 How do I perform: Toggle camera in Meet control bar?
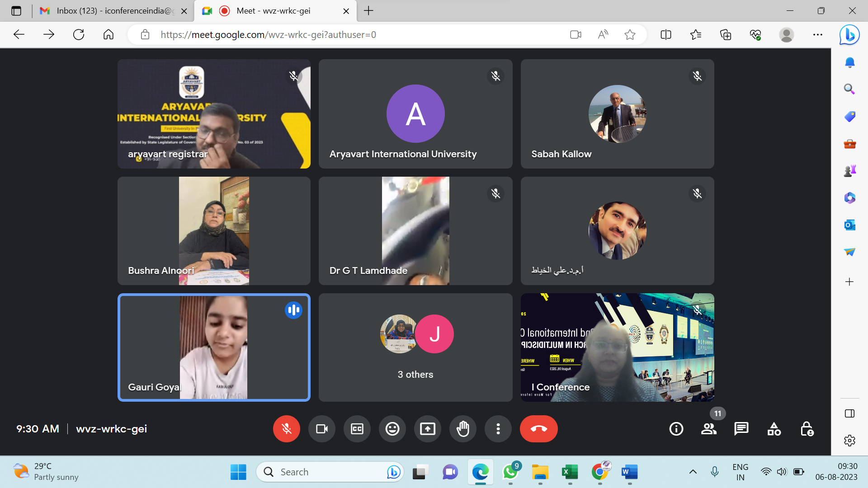(x=321, y=428)
